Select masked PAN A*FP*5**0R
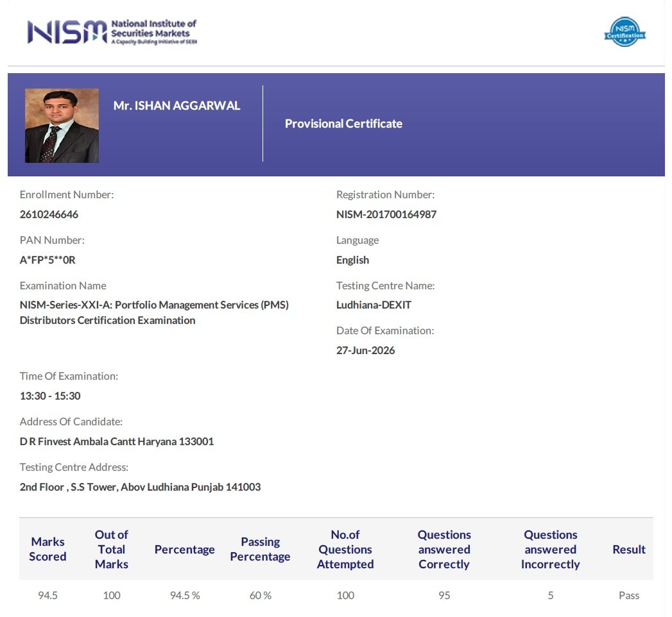The width and height of the screenshot is (672, 617). pos(47,260)
